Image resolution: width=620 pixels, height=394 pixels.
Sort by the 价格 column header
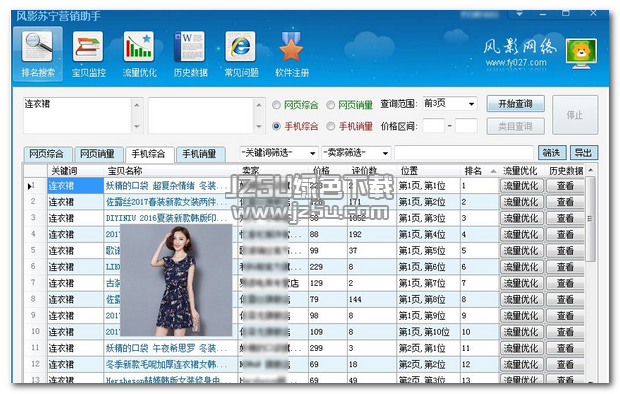tap(328, 170)
